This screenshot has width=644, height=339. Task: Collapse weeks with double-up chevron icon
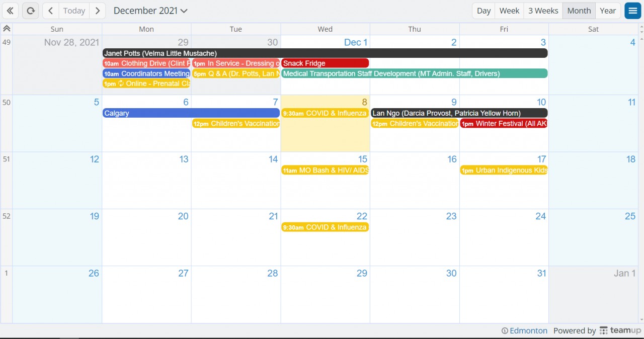pos(7,29)
